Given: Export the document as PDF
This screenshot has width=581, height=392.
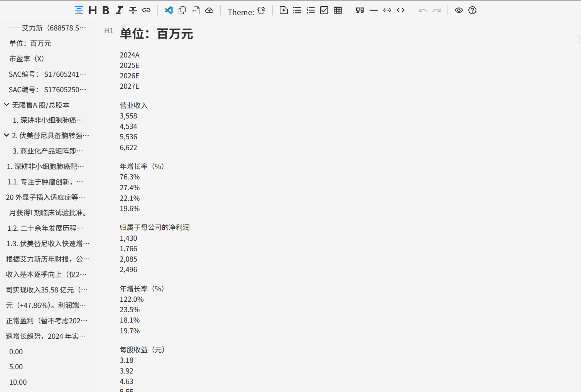Looking at the screenshot, I should (x=196, y=10).
